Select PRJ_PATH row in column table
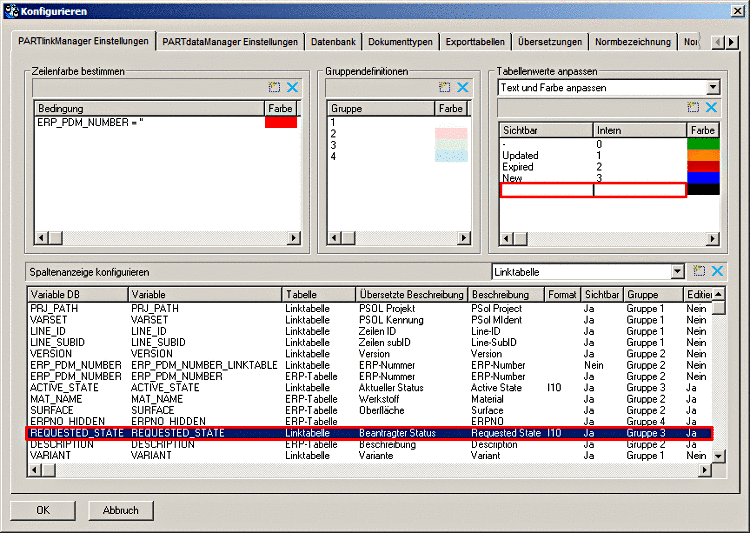Screen dimensions: 750x533 (370, 309)
